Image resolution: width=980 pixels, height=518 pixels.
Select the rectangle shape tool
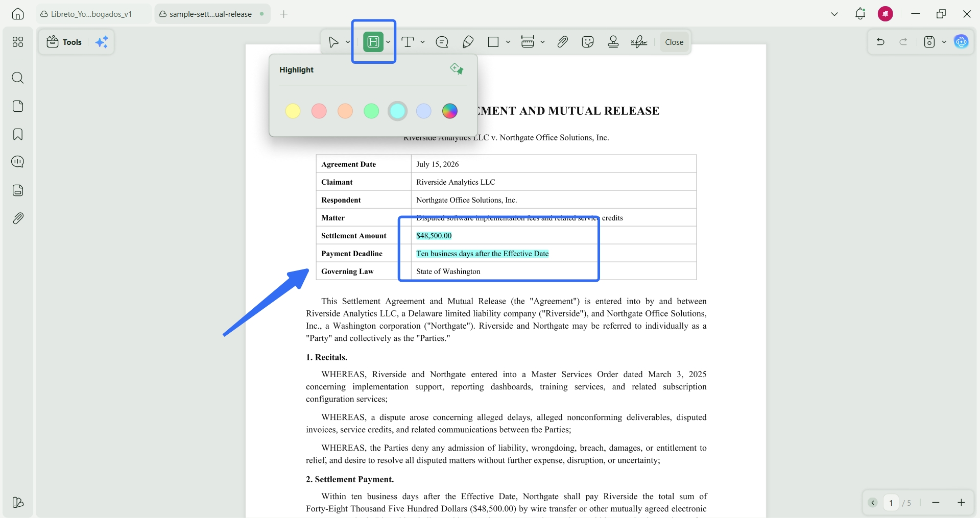click(493, 42)
